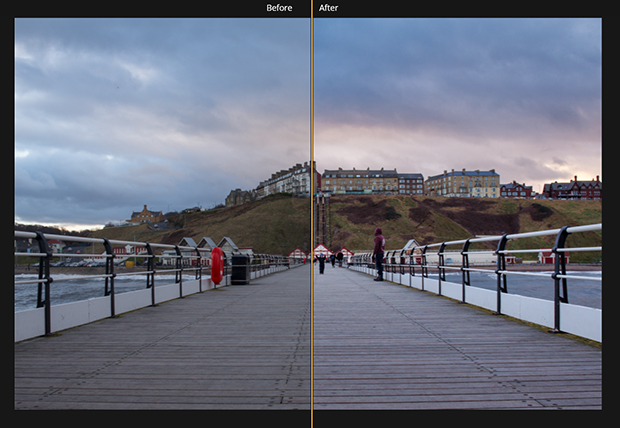The width and height of the screenshot is (620, 428).
Task: Click the Before label
Action: 279,8
